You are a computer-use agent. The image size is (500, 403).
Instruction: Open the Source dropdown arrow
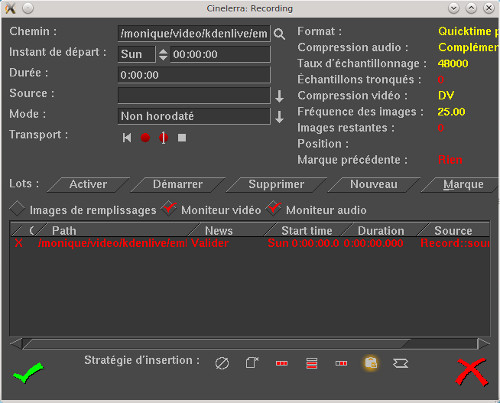[x=279, y=96]
